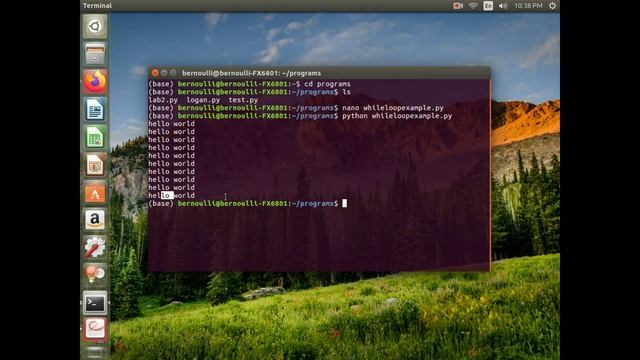Click the 'python whileloopexample.py' command
Screen dimensions: 640x360
tap(397, 116)
